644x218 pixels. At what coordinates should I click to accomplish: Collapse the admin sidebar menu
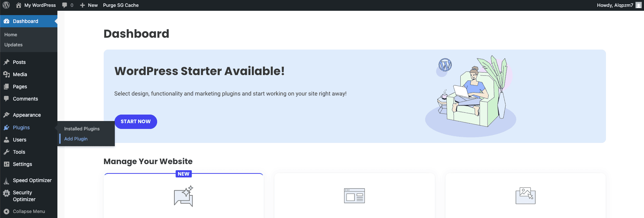coord(29,212)
